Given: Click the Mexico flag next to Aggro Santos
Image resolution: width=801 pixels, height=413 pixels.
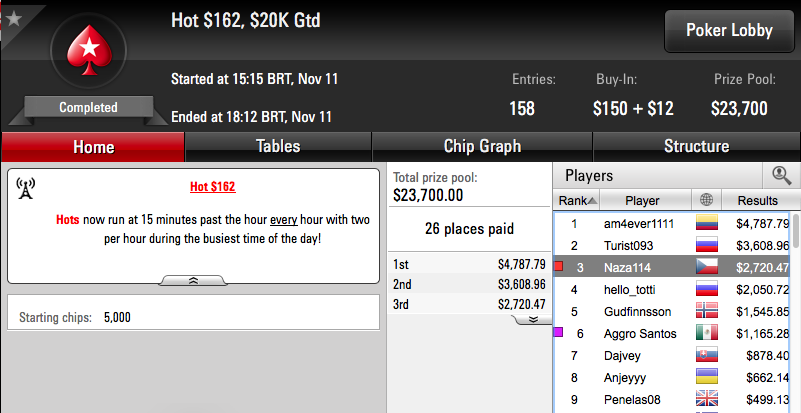Looking at the screenshot, I should pyautogui.click(x=707, y=333).
